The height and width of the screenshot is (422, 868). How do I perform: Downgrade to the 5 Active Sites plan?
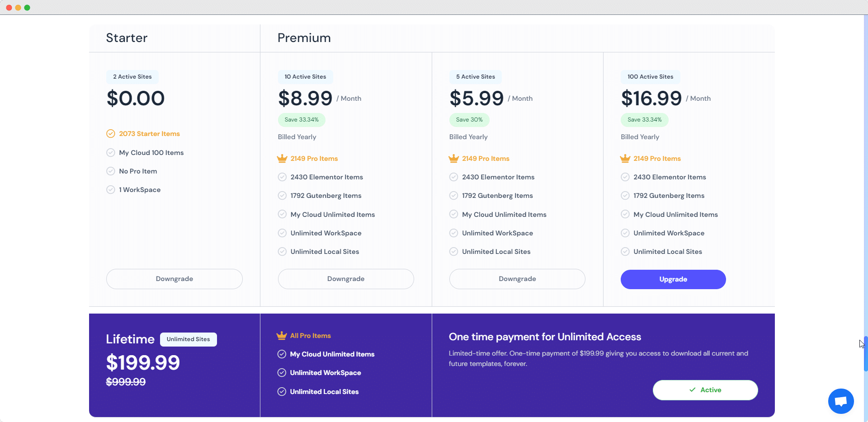(x=517, y=279)
